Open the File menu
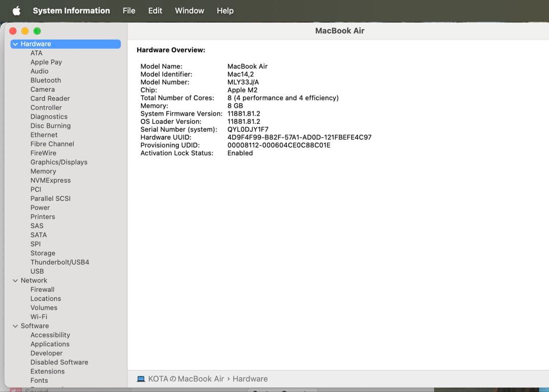549x392 pixels. (129, 10)
